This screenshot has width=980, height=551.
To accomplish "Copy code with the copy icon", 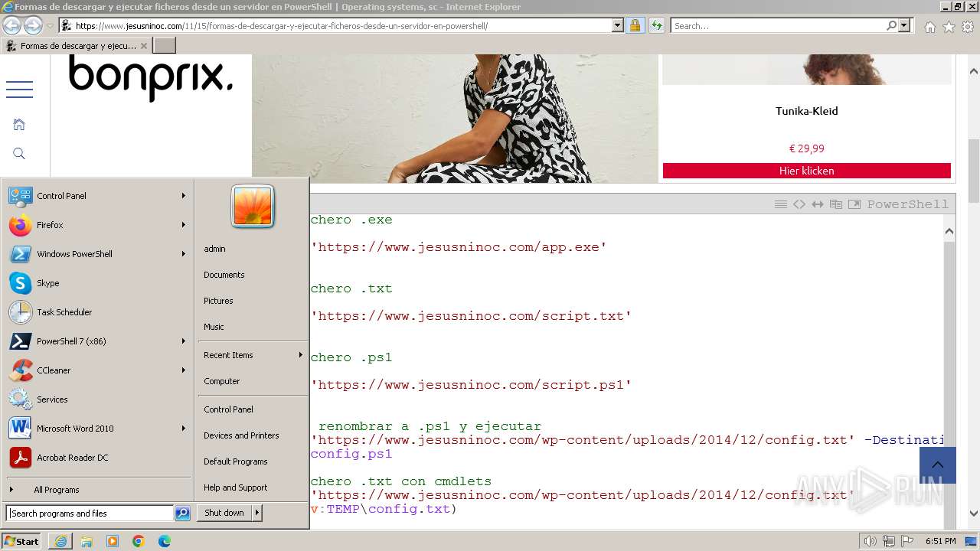I will tap(836, 204).
